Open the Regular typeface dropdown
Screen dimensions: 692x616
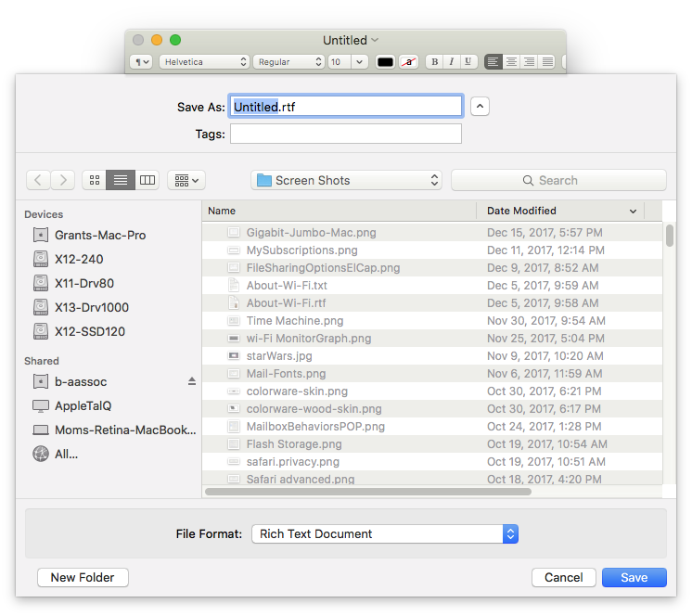(x=289, y=62)
